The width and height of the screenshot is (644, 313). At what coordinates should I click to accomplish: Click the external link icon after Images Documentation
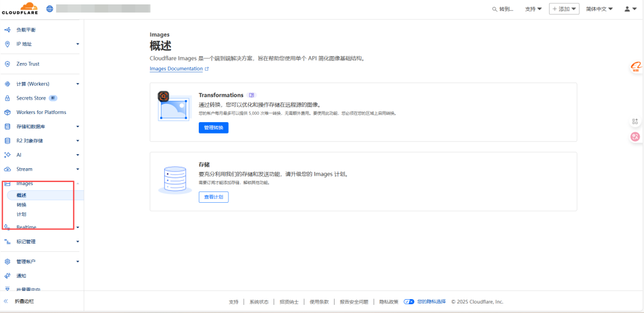[x=206, y=69]
